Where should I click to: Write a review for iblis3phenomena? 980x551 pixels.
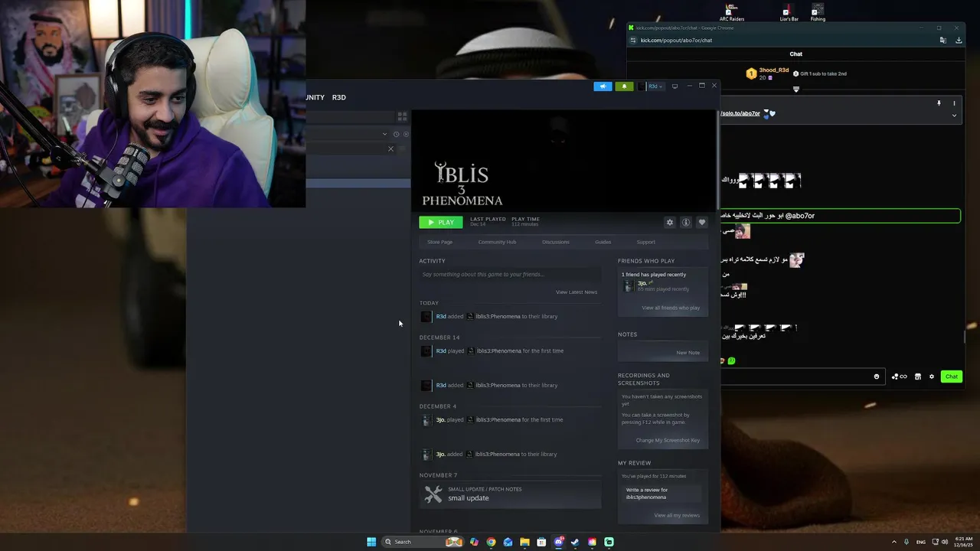point(661,494)
